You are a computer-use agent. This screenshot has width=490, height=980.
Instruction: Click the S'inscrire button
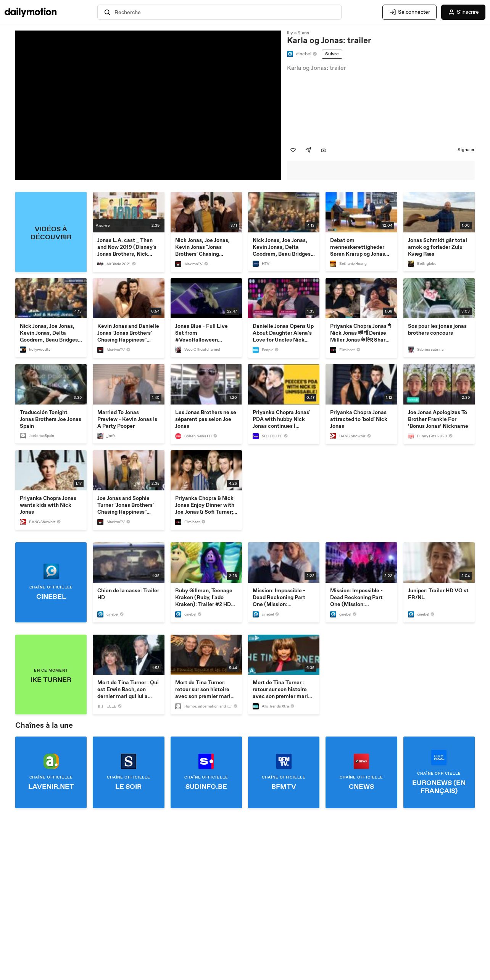click(x=463, y=12)
